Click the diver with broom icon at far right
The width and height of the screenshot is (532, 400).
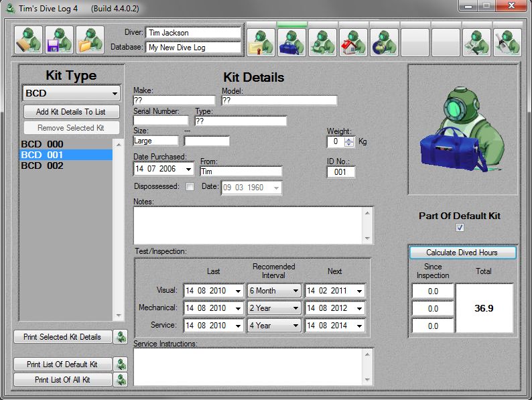[507, 42]
